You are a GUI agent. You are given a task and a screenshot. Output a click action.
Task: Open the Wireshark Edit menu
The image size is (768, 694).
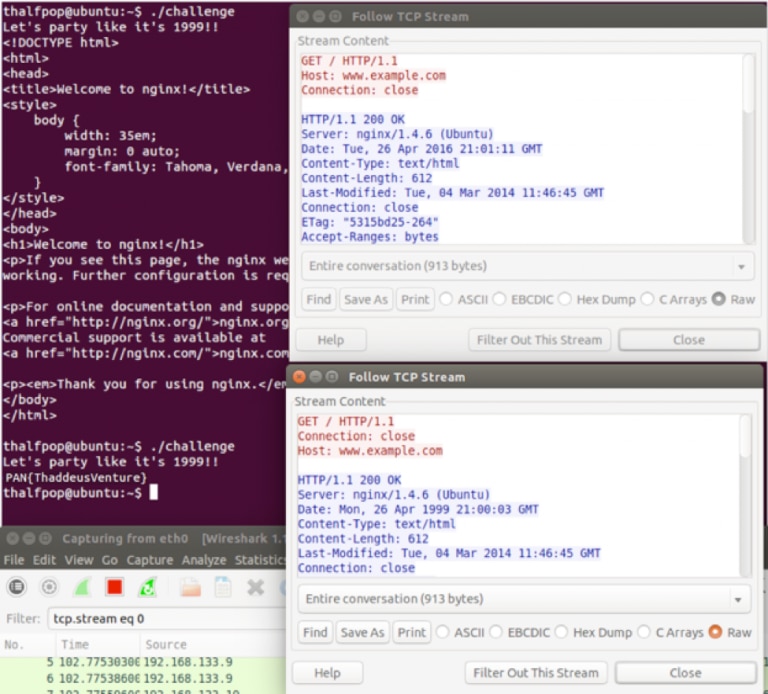(44, 560)
